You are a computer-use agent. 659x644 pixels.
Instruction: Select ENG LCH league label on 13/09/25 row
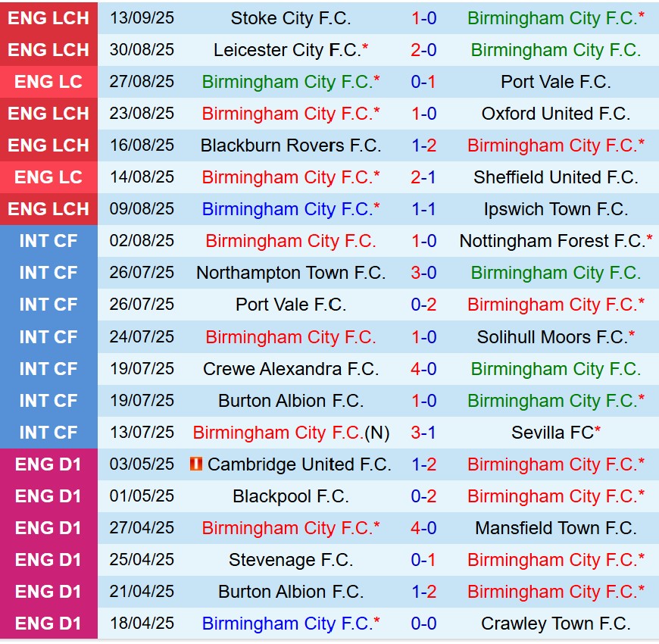click(48, 18)
